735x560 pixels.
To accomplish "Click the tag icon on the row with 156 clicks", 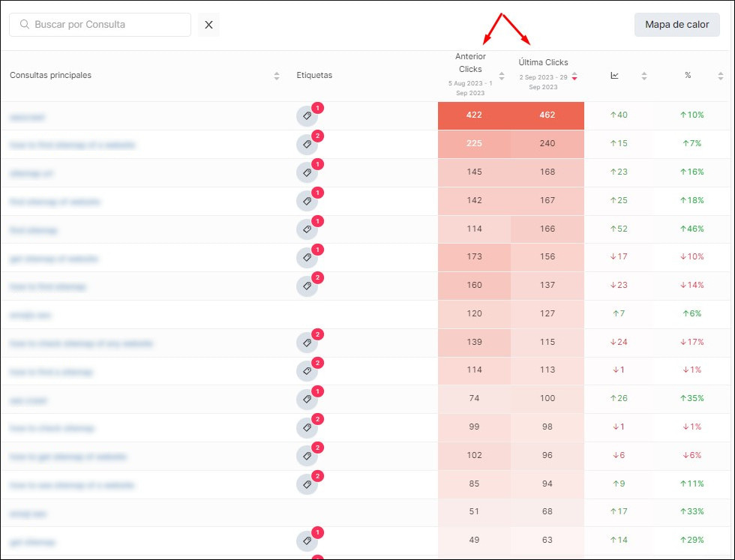I will 307,259.
